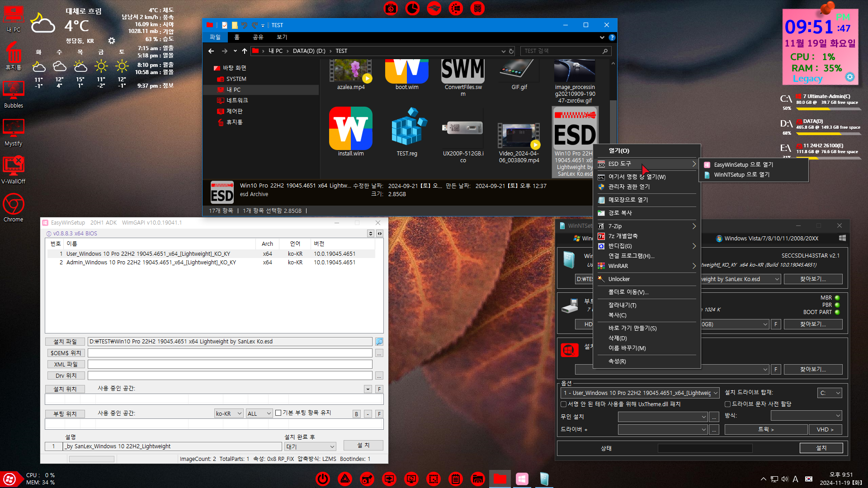The width and height of the screenshot is (868, 488).
Task: Select 네트워크 in Explorer navigation pane
Action: click(237, 100)
